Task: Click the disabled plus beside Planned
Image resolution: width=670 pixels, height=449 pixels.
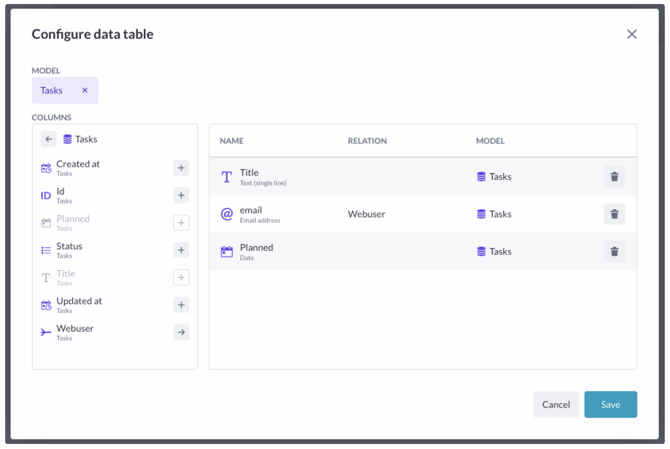Action: 181,223
